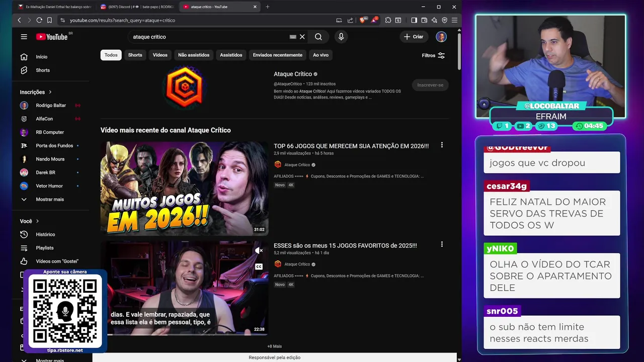Open the Brave Rewards triangle icon
This screenshot has height=362, width=644.
[373, 20]
